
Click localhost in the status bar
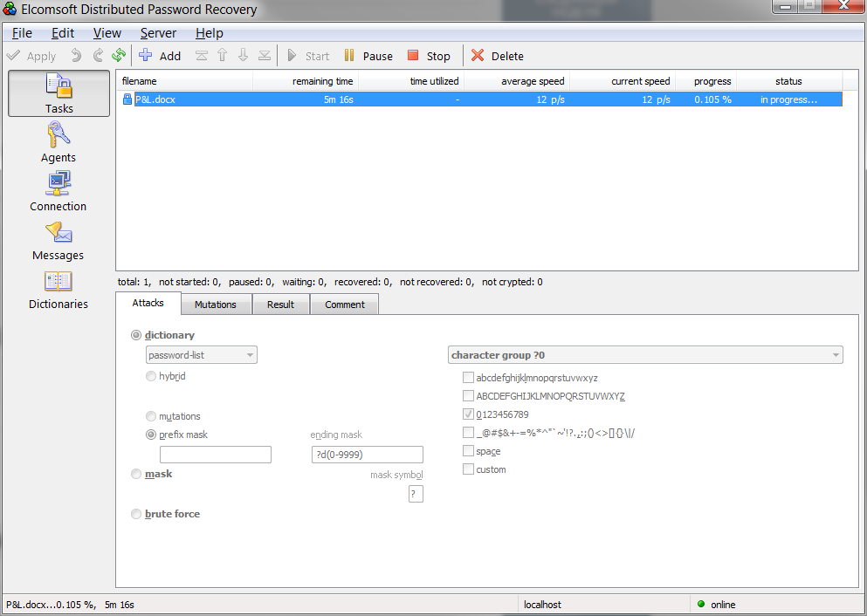click(542, 605)
